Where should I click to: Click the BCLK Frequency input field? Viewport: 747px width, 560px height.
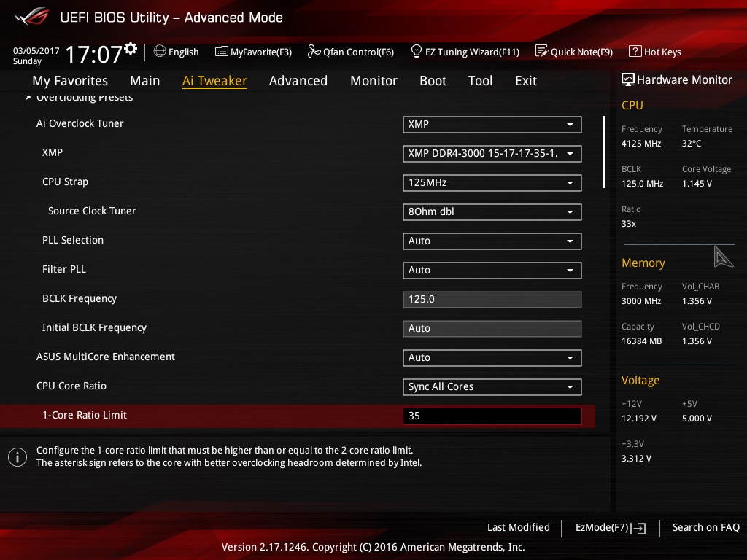coord(492,300)
